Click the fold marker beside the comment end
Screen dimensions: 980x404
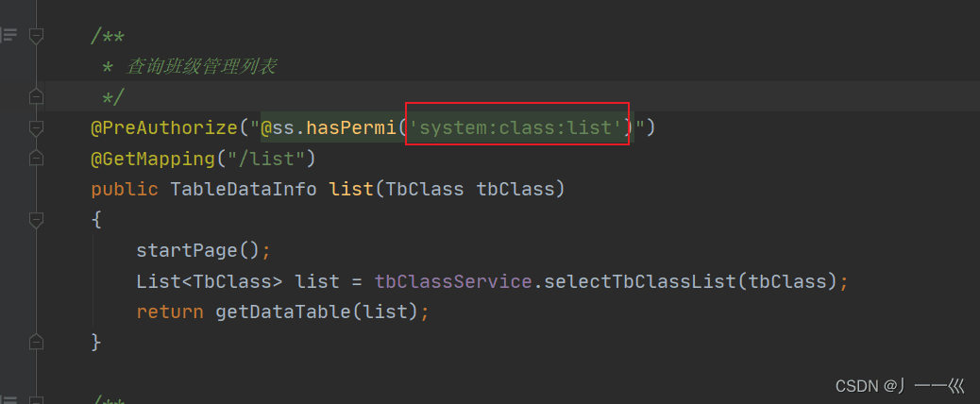pos(36,97)
